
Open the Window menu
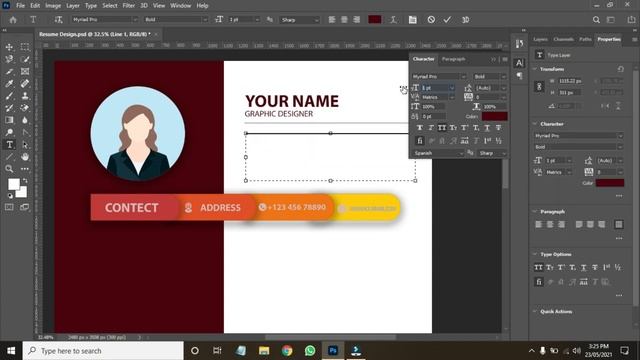(x=180, y=6)
